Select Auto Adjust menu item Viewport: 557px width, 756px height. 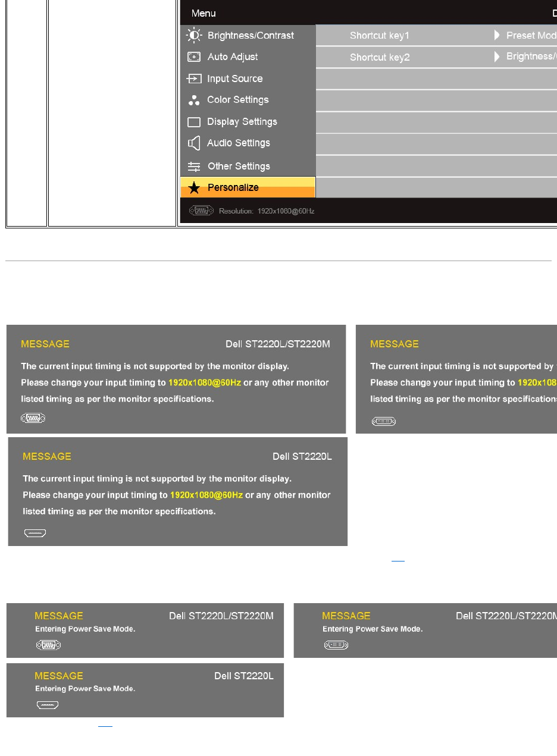click(248, 57)
